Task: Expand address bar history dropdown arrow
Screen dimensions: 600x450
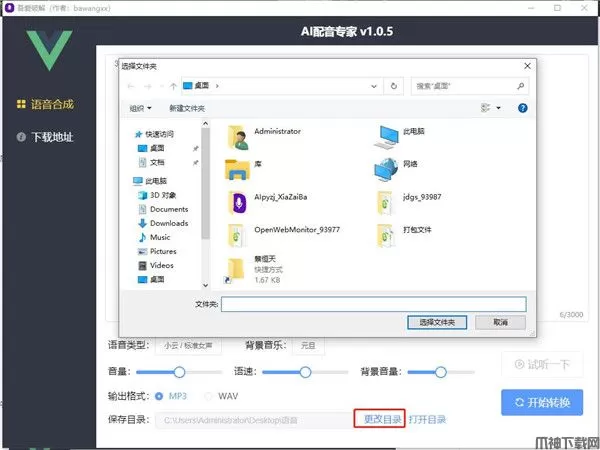Action: click(374, 86)
